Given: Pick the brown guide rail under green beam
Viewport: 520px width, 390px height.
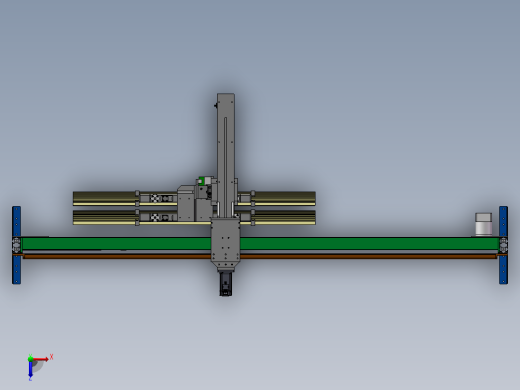Looking at the screenshot, I should click(x=260, y=256).
